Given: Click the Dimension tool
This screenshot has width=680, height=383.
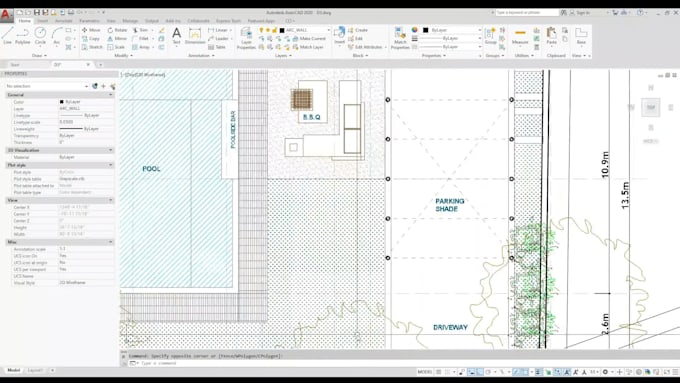Looking at the screenshot, I should tap(195, 36).
